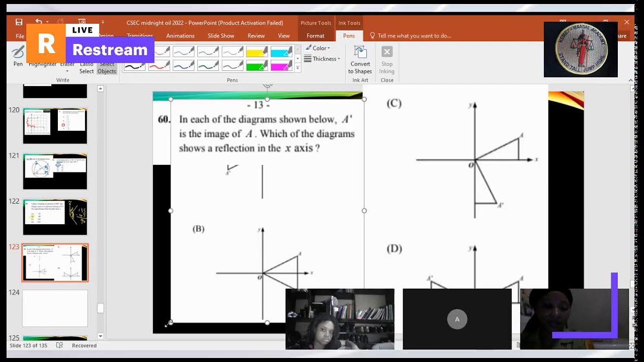Pick the dark green pen in gallery

pos(208,65)
